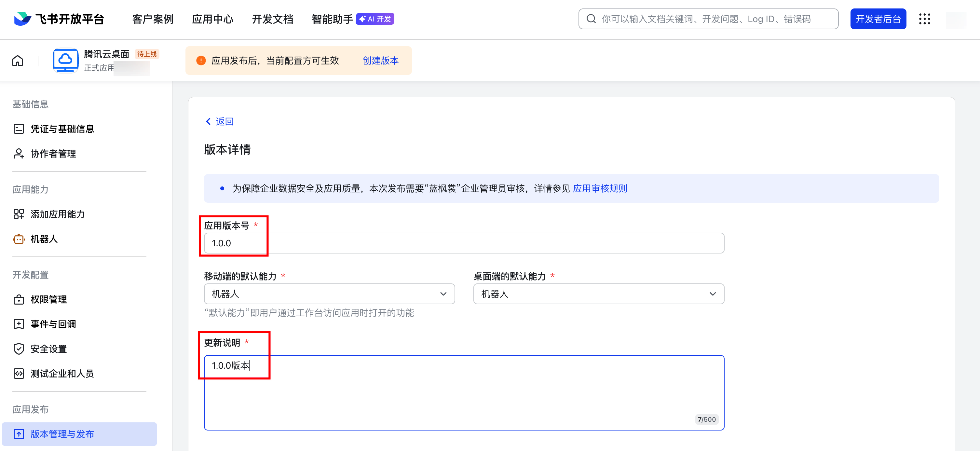Open 机器人 robot icon in sidebar
This screenshot has height=451, width=980.
coord(19,239)
